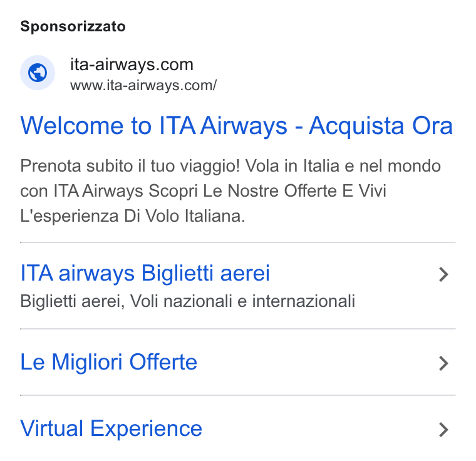Click the internazionali word in sitelink description
Image resolution: width=476 pixels, height=461 pixels.
[304, 301]
